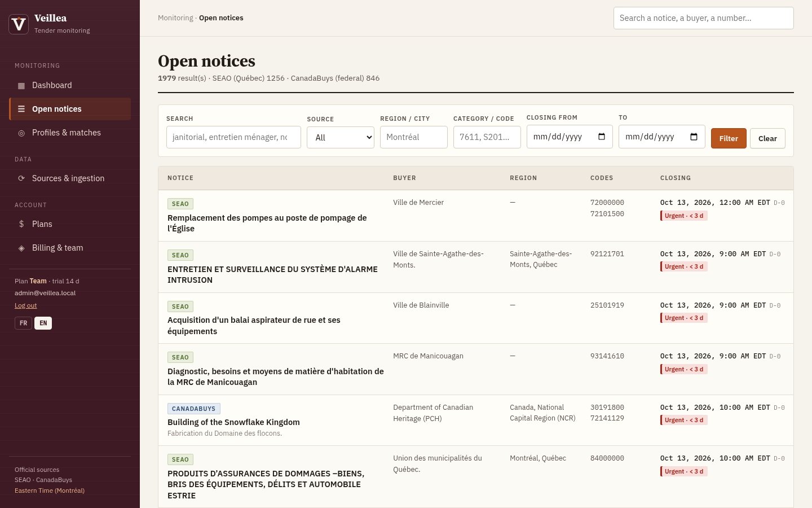Click the Plans dollar icon
Image resolution: width=812 pixels, height=508 pixels.
click(21, 224)
